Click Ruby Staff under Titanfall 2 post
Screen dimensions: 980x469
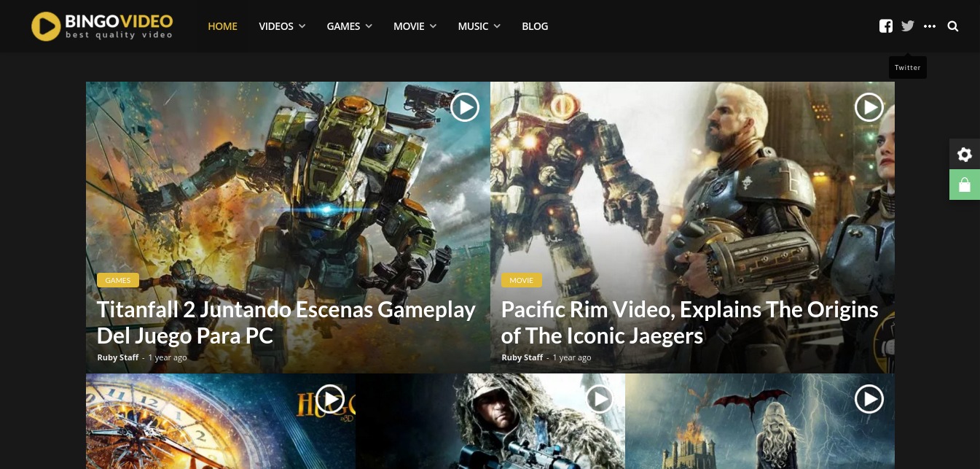(118, 357)
